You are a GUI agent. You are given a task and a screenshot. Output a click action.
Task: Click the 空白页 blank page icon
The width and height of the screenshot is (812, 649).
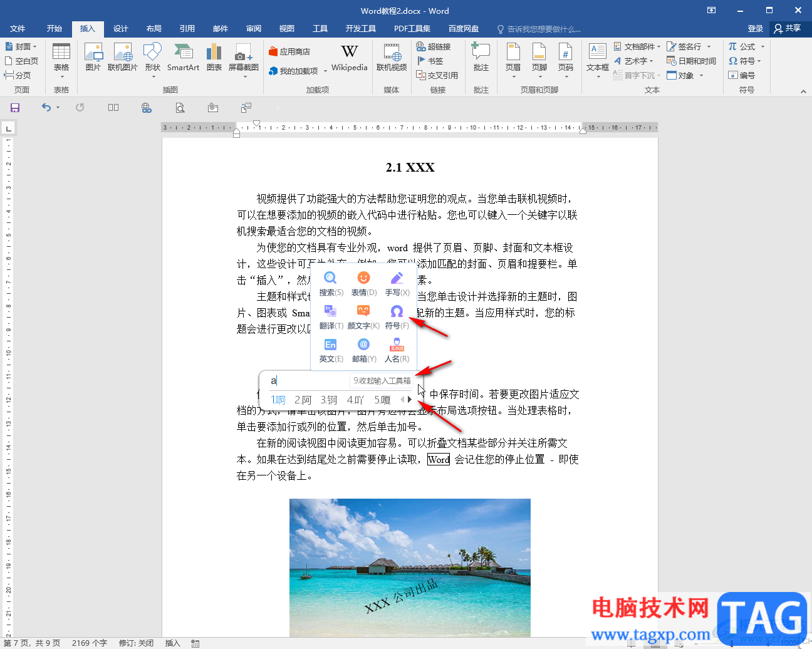pos(21,61)
